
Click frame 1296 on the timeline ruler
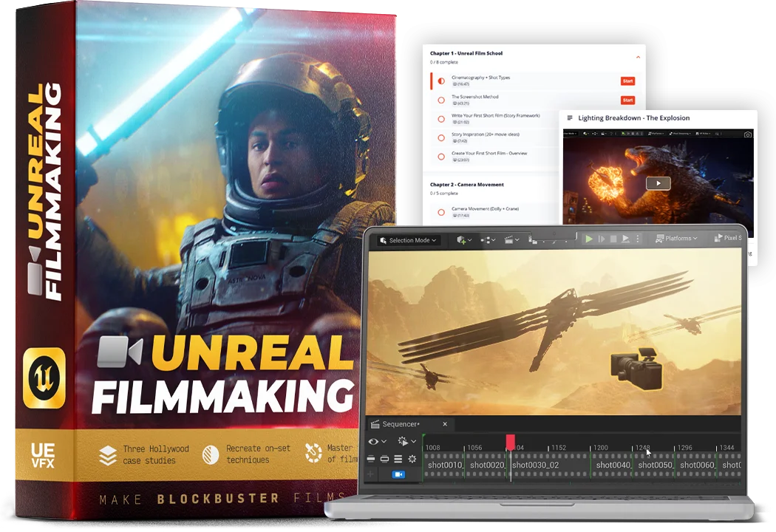[684, 447]
